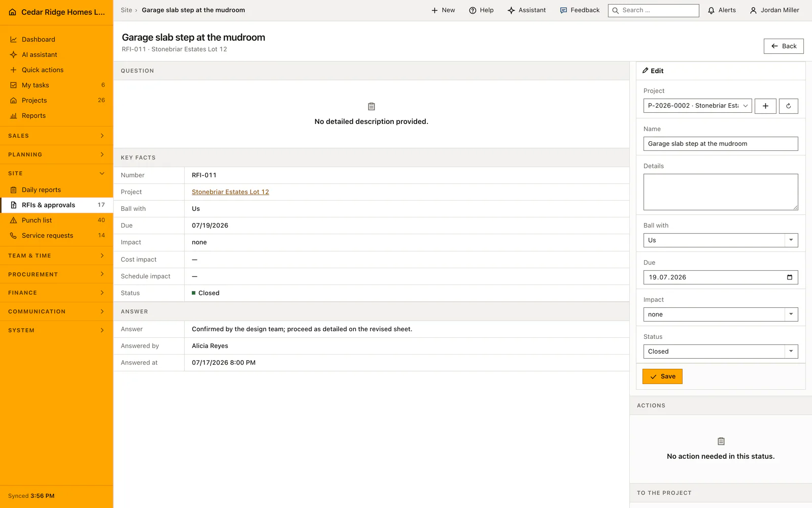Click the AI assistant sparkle icon in sidebar
The image size is (812, 508).
point(14,55)
